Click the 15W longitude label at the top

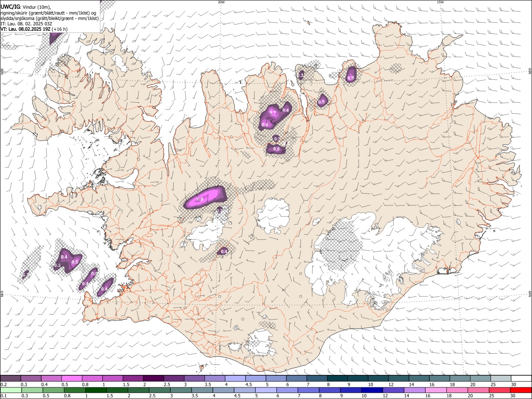[x=440, y=2]
